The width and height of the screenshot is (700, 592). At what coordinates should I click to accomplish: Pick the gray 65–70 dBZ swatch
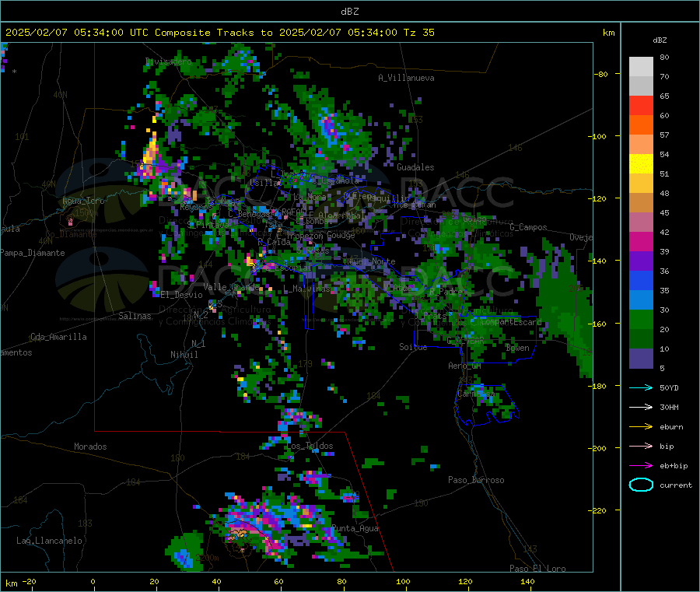tap(641, 86)
